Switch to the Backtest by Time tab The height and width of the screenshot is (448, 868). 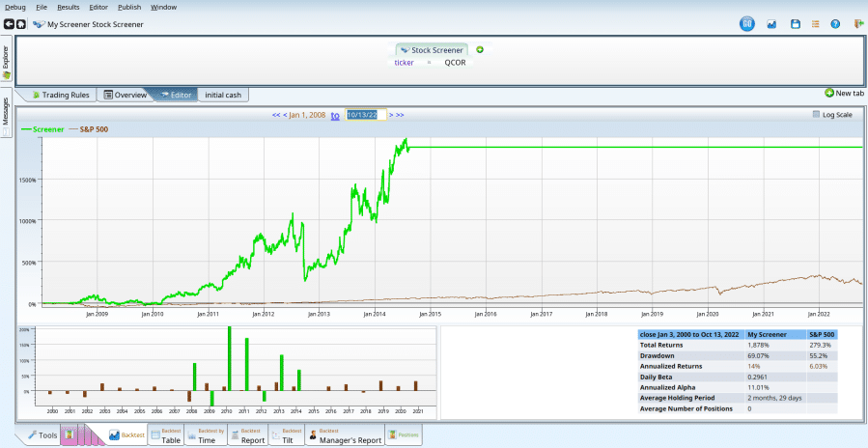point(205,435)
